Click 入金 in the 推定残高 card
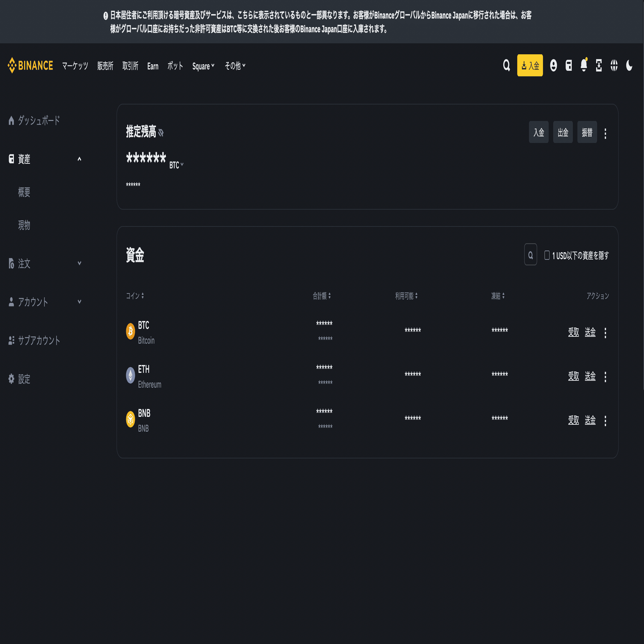The width and height of the screenshot is (644, 644). 539,132
